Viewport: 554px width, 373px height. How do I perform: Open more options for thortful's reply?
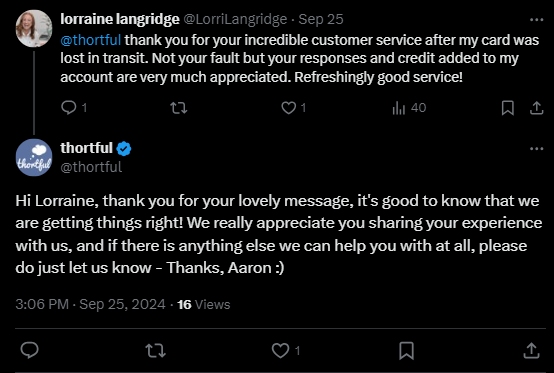click(536, 149)
